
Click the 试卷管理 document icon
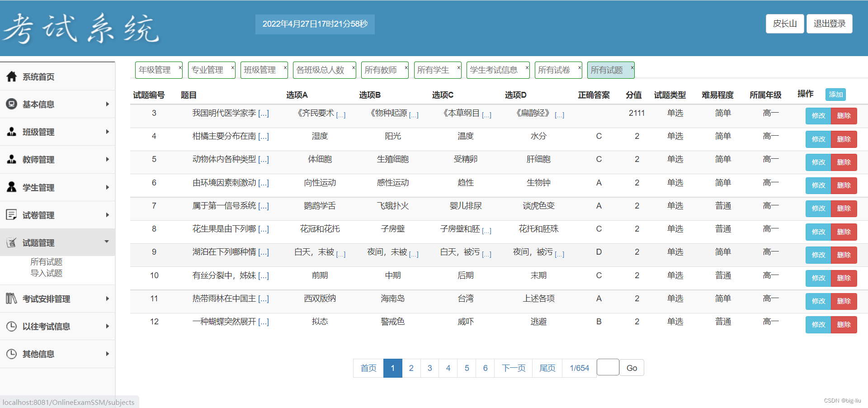click(12, 215)
